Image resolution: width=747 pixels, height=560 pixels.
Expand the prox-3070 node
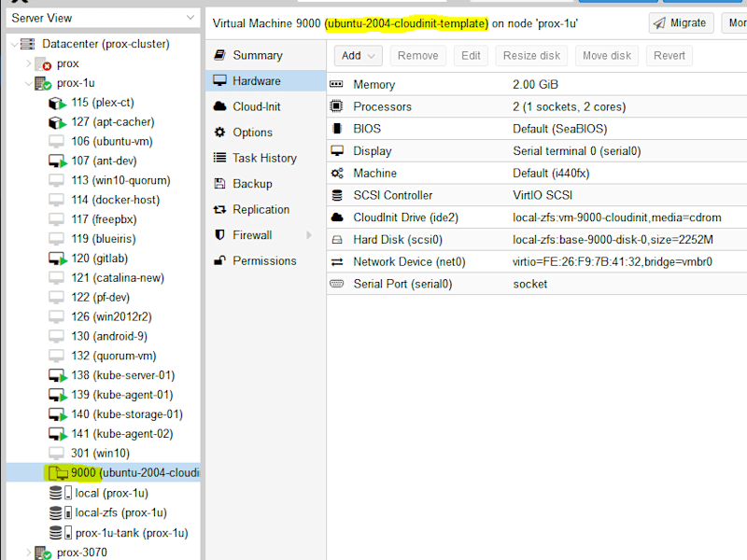(29, 553)
